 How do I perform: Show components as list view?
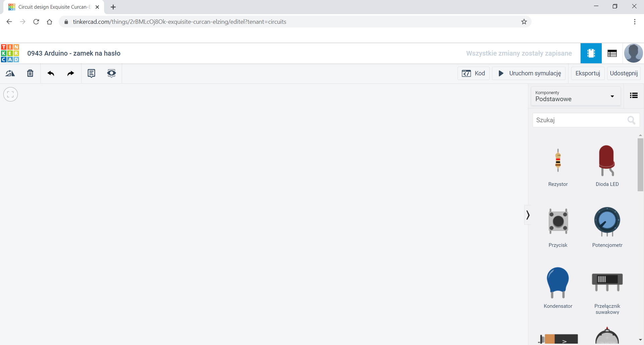click(x=634, y=96)
